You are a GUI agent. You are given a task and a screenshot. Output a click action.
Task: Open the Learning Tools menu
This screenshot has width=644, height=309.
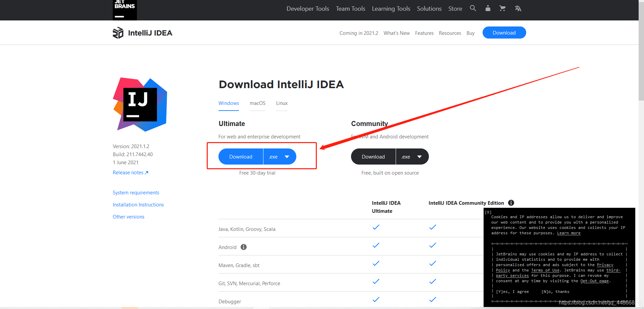pos(391,9)
